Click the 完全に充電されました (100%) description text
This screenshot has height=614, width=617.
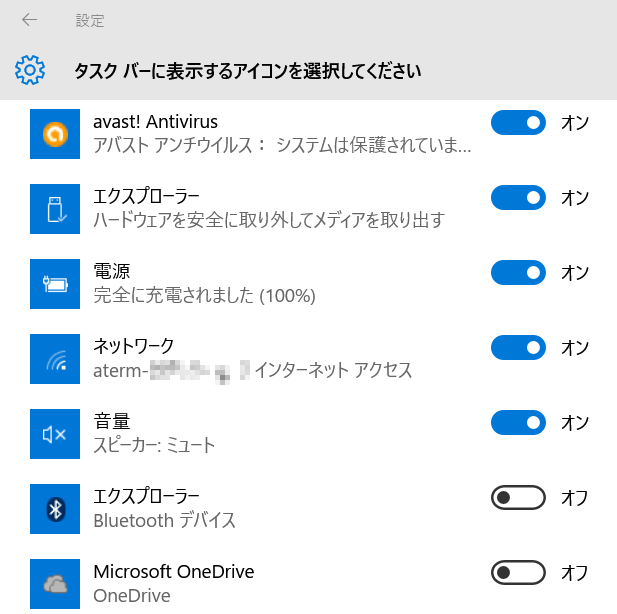click(x=204, y=295)
